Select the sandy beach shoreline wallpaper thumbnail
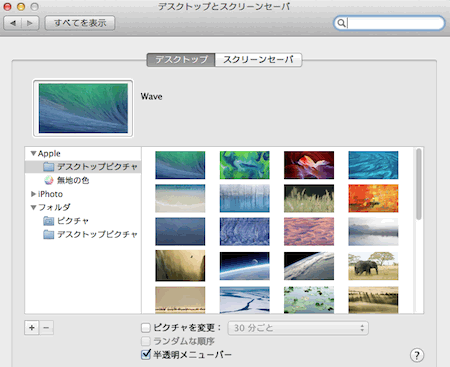This screenshot has height=367, width=450. (180, 198)
